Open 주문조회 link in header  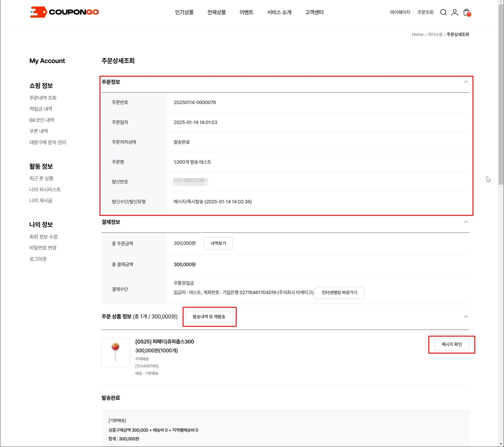point(425,12)
